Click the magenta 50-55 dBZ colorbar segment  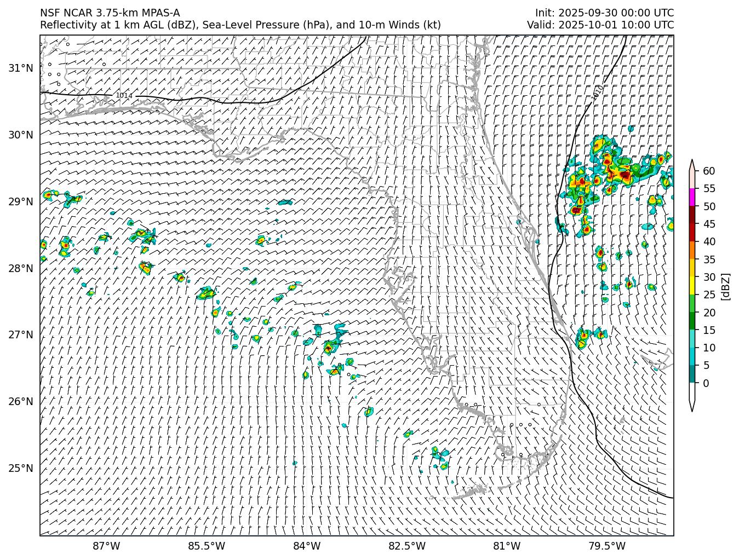click(692, 197)
